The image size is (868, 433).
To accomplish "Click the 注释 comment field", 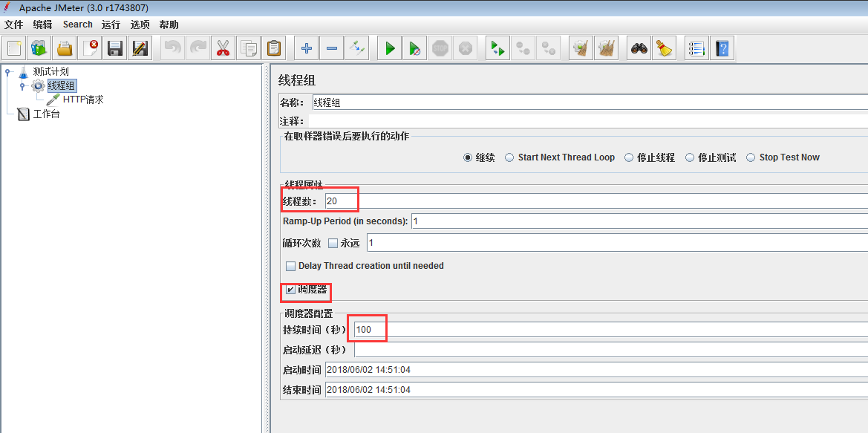I will tap(588, 121).
